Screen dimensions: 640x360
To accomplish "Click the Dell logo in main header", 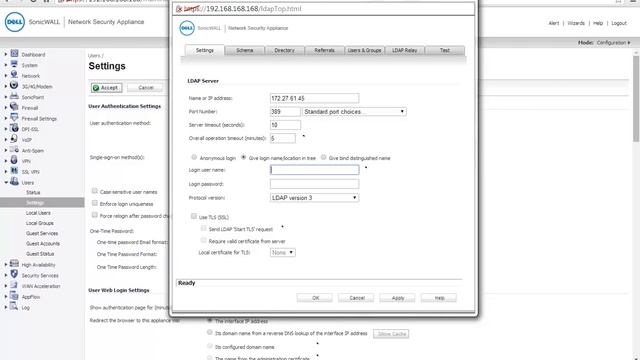I will [15, 22].
